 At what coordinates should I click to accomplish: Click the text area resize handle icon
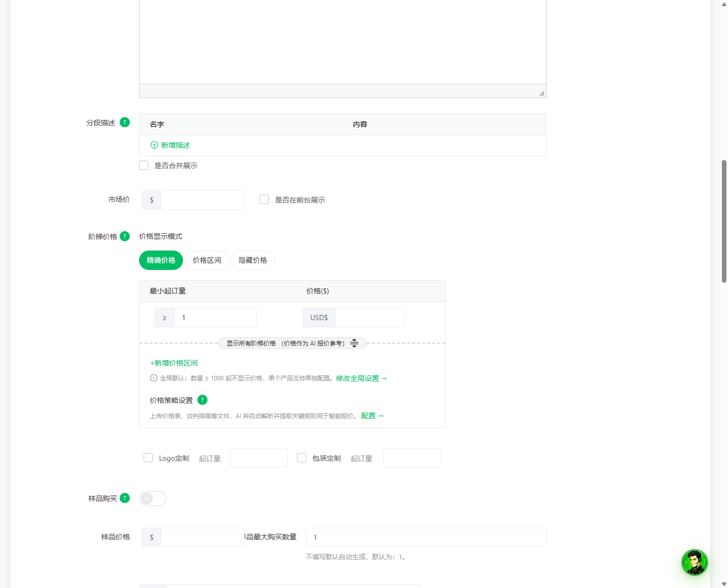[x=541, y=93]
